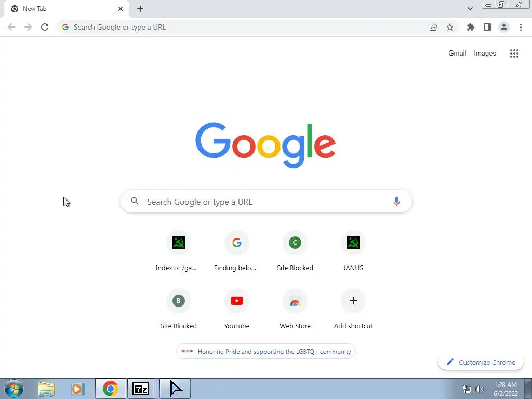This screenshot has width=532, height=399.
Task: Click the back navigation arrow
Action: pos(11,27)
